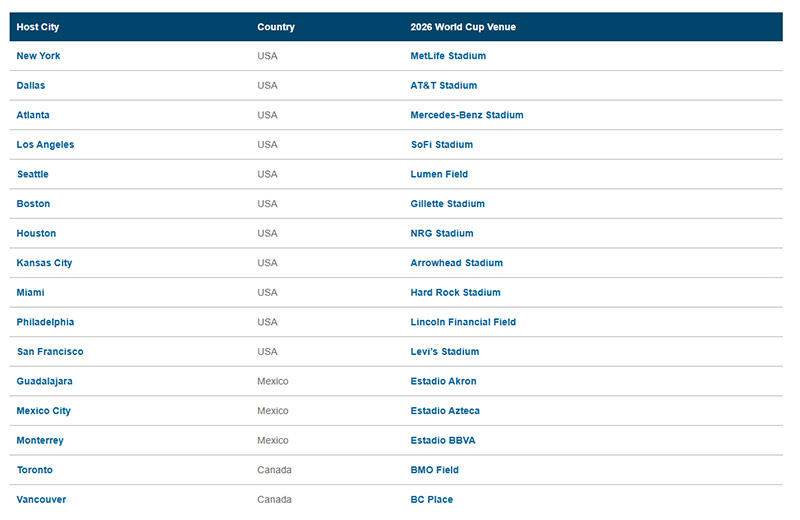This screenshot has height=520, width=800.
Task: Follow the BC Place venue link
Action: tap(432, 500)
